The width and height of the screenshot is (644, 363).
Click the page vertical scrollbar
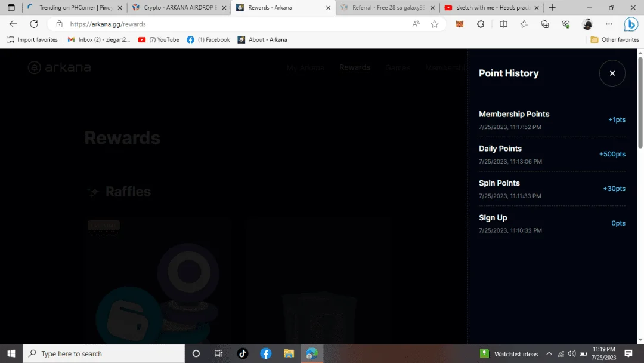click(x=640, y=103)
